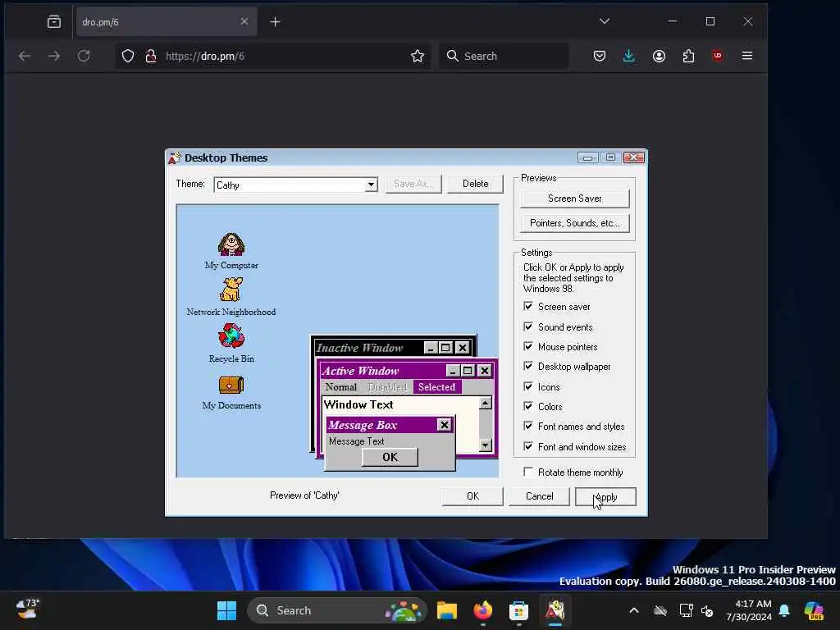Click the Network Neighborhood dog icon
Viewport: 840px width, 630px height.
click(x=231, y=290)
